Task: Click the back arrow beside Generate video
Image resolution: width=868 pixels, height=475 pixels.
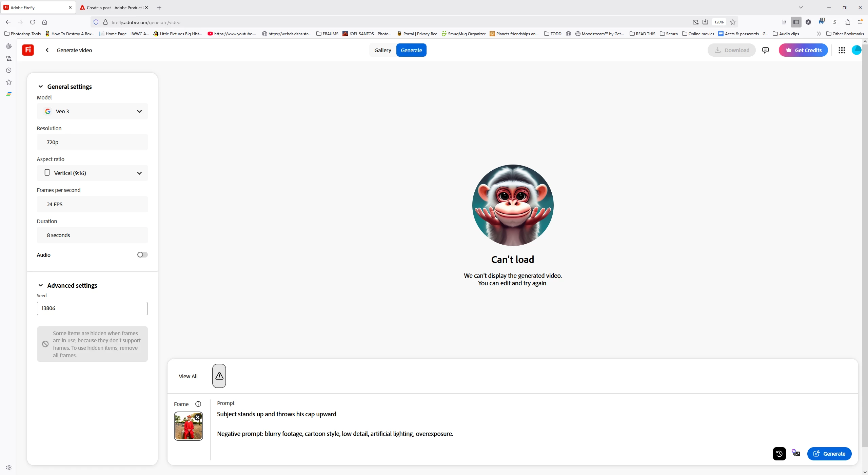Action: [47, 50]
